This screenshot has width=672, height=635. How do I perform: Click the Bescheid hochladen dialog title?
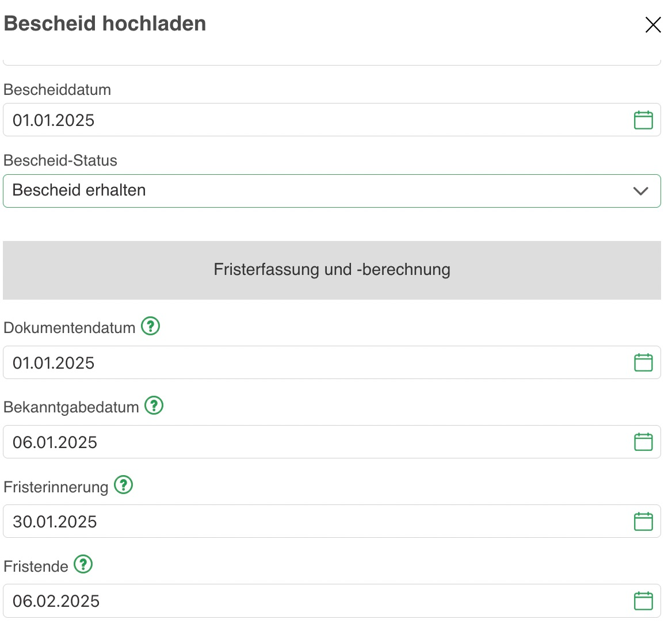(x=105, y=24)
